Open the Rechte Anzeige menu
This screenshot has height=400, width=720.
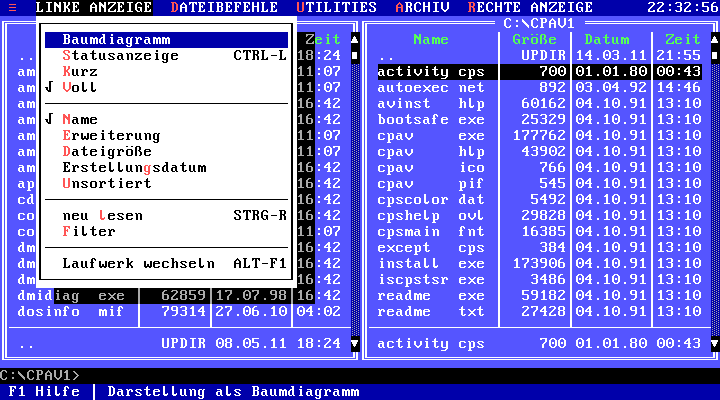point(530,7)
